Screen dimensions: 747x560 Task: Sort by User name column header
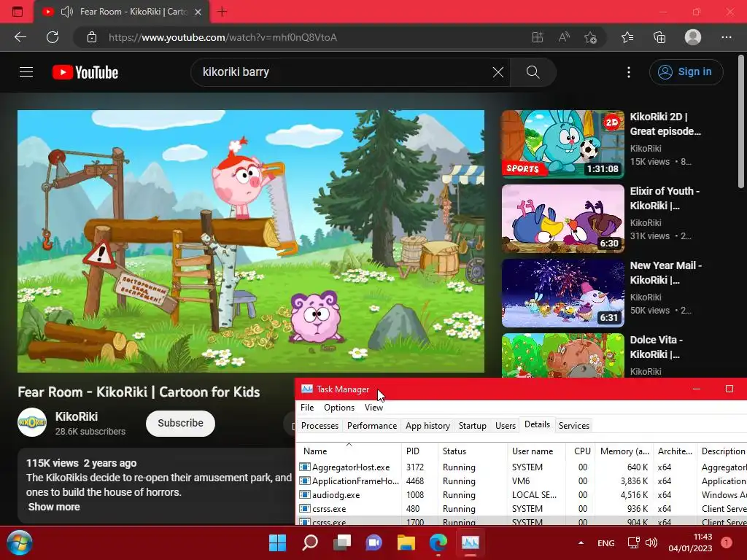click(536, 451)
